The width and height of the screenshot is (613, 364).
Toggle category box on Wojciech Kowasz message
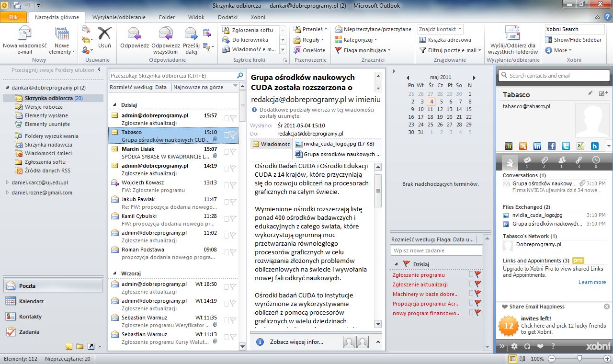pos(226,186)
